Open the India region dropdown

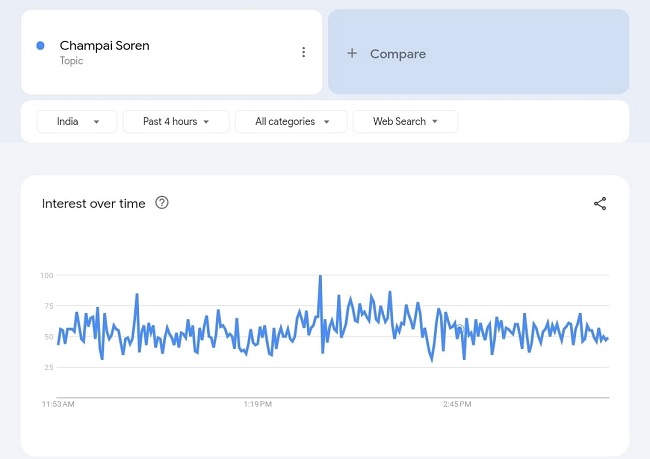[77, 121]
